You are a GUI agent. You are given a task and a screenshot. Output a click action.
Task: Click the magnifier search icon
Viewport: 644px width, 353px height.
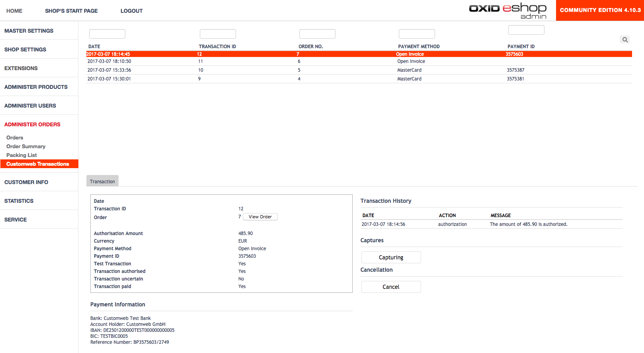coord(625,40)
